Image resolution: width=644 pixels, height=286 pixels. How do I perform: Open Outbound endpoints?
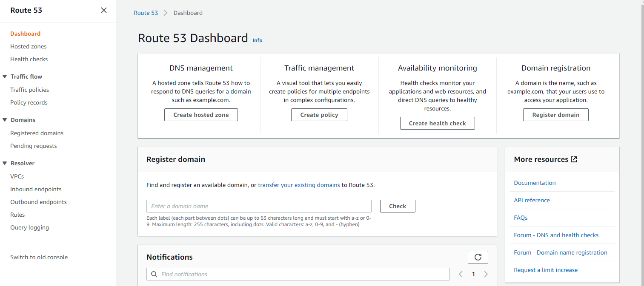[39, 202]
